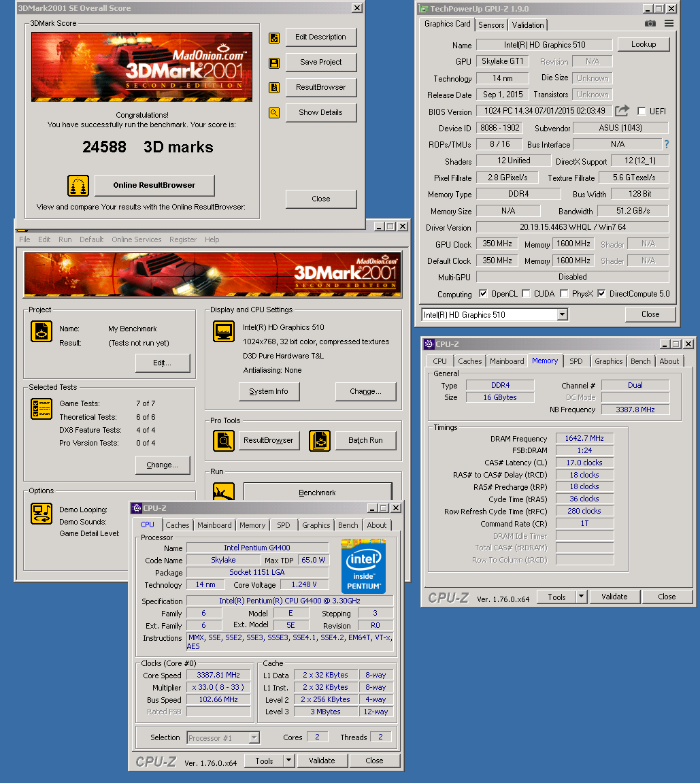
Task: Switch to SPD tab in CPU-Z memory window
Action: [x=576, y=361]
